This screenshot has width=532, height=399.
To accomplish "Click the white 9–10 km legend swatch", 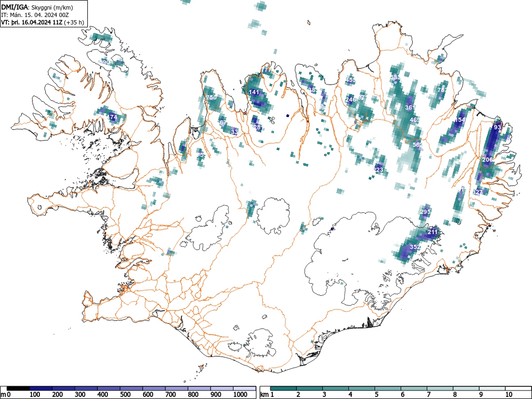I will [x=492, y=388].
